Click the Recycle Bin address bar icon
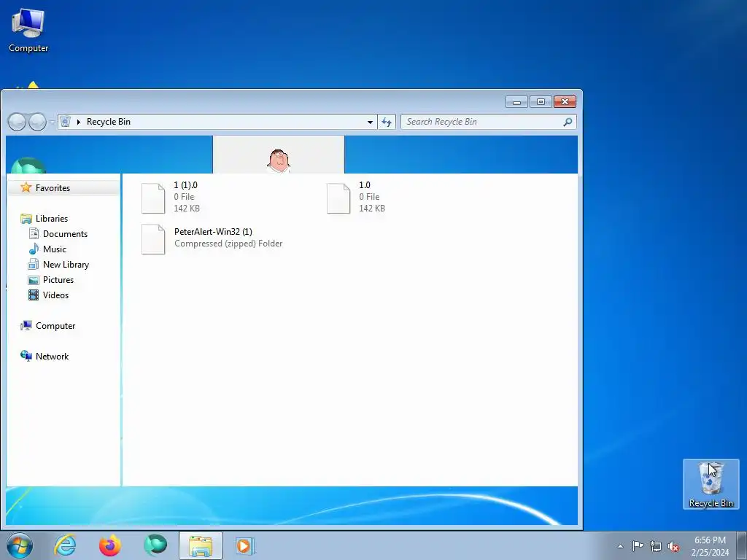 click(x=66, y=122)
